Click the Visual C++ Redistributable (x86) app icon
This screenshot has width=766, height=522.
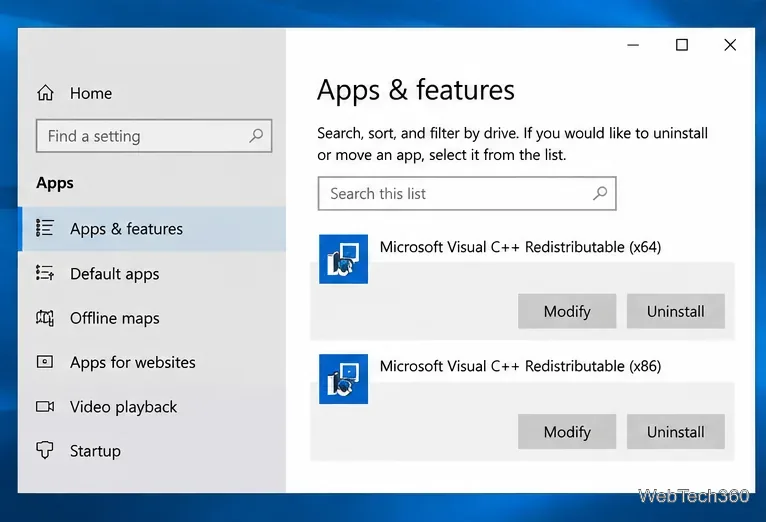click(343, 379)
